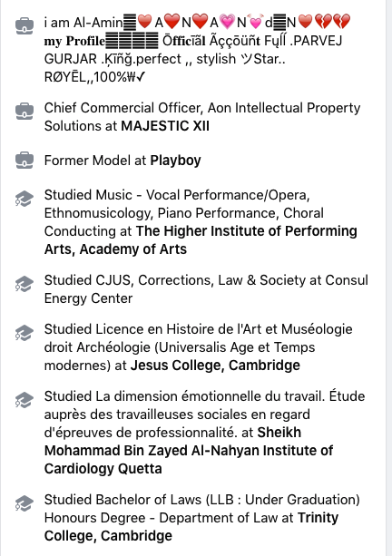Open the MAJESTIC XII page link

tap(165, 126)
